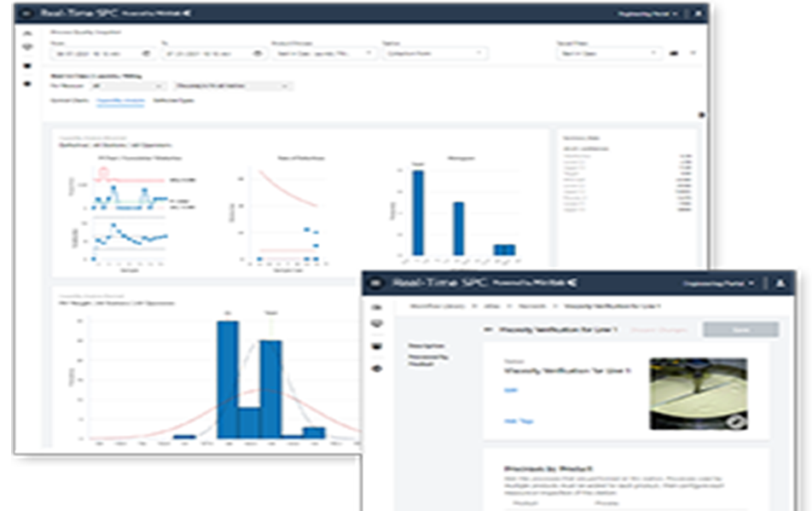Click the user profile icon in the front window
The image size is (812, 511).
click(780, 283)
